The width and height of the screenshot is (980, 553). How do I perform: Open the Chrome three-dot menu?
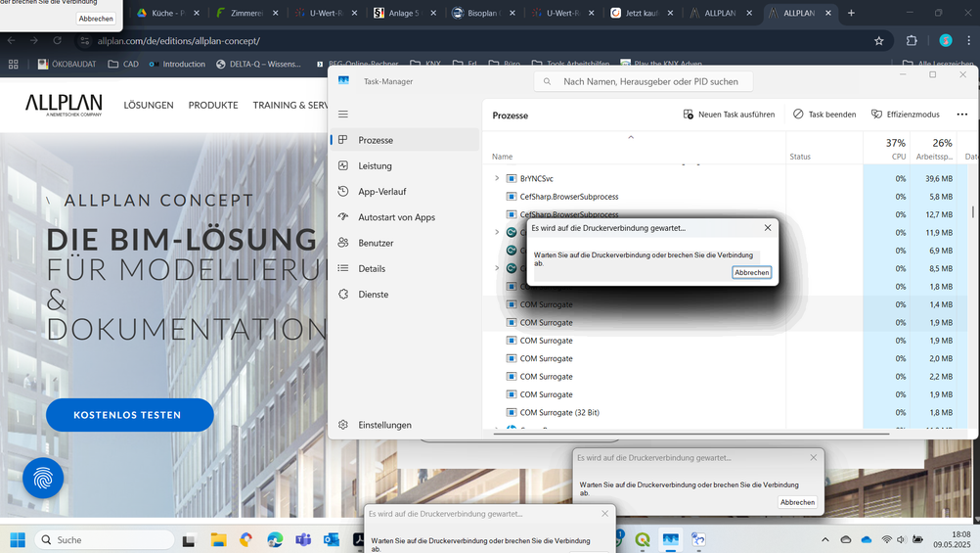click(x=968, y=41)
